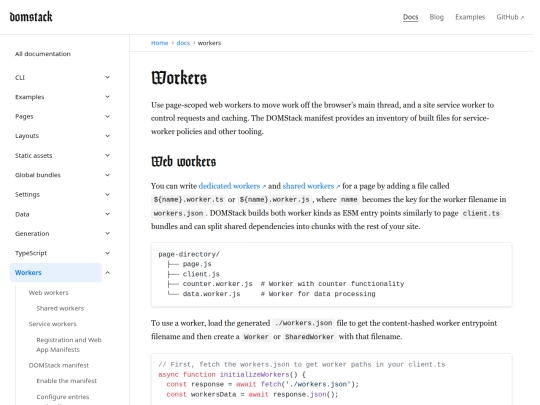This screenshot has width=540, height=405.
Task: Expand the Settings section chevron
Action: tap(107, 194)
